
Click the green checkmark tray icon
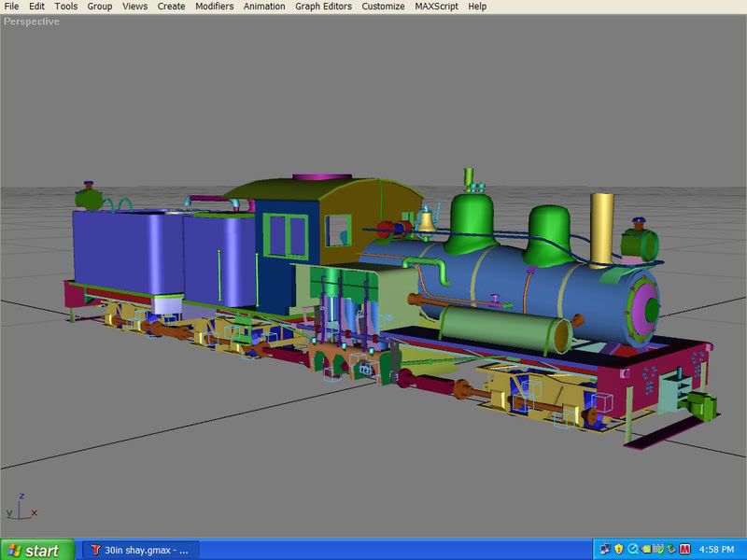pos(658,550)
